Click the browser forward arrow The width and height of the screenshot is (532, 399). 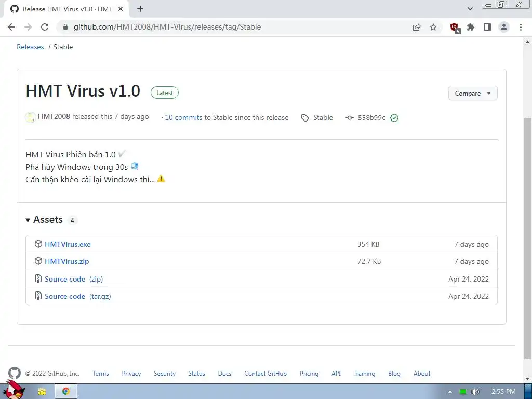click(28, 27)
